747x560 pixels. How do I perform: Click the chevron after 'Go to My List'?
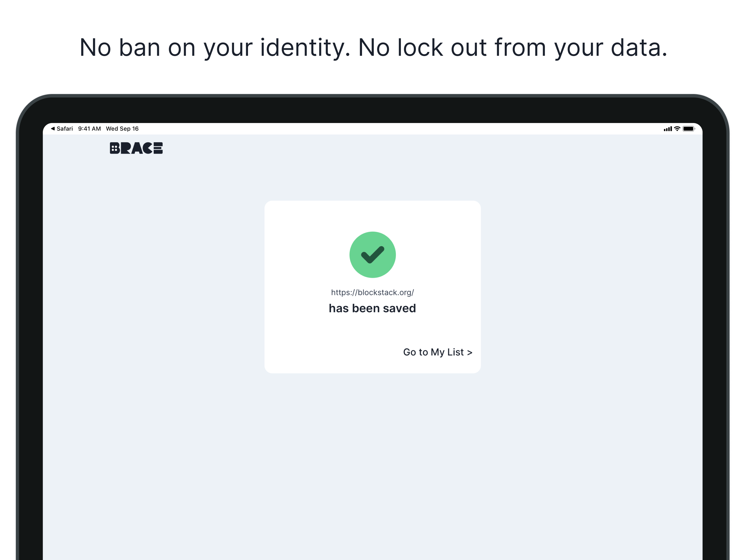pos(470,352)
